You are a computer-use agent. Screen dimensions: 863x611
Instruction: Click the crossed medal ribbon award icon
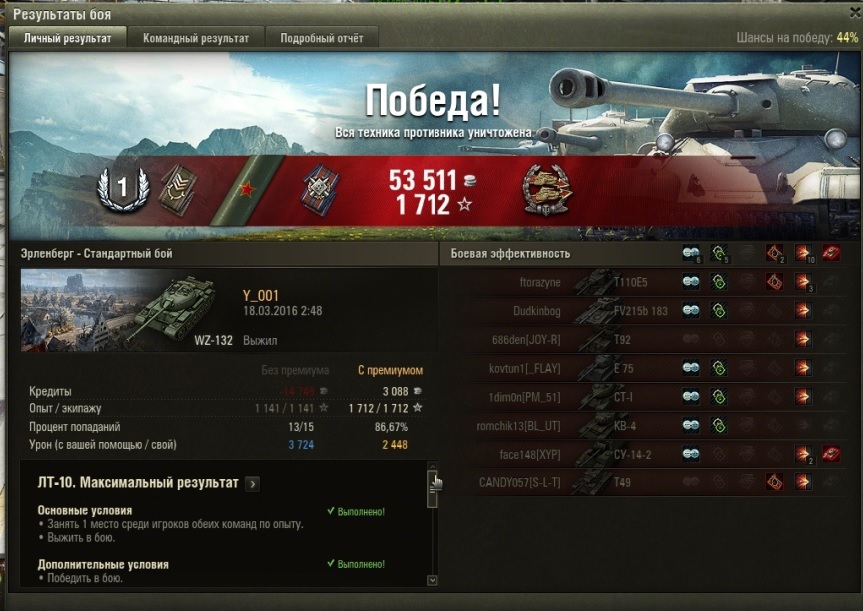[320, 189]
